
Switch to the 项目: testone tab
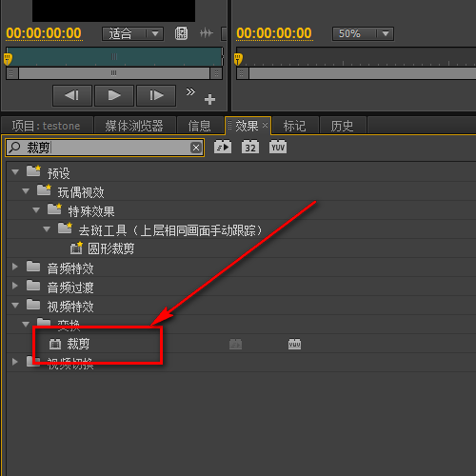pos(47,126)
